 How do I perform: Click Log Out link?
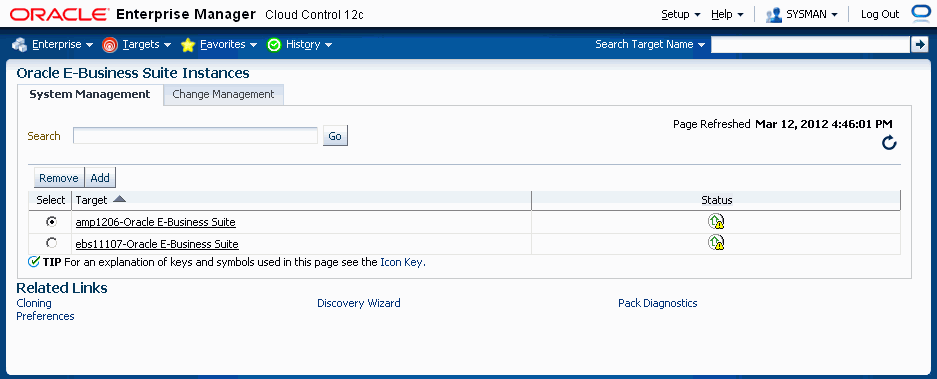pyautogui.click(x=880, y=14)
